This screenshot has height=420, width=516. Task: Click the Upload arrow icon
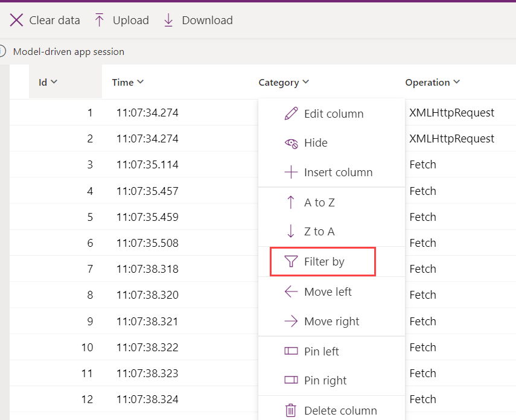tap(98, 19)
